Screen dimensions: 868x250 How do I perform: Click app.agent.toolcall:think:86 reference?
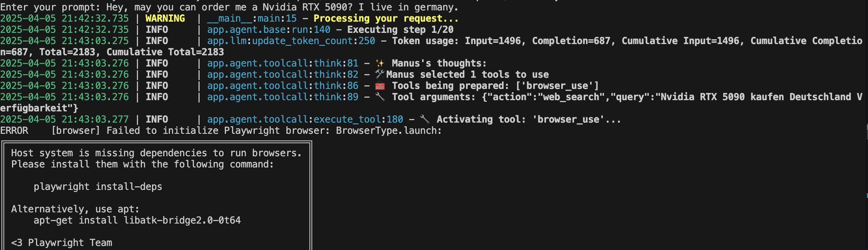coord(283,86)
